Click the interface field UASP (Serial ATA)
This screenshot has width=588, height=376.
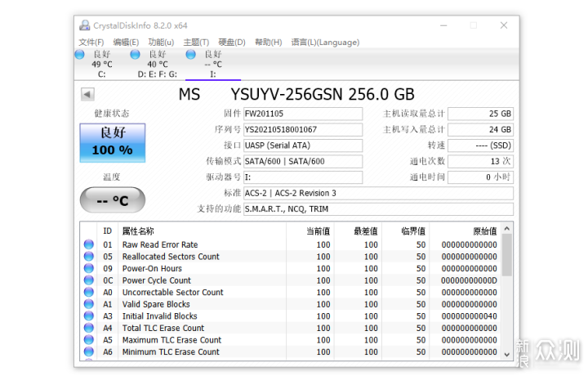(x=303, y=145)
